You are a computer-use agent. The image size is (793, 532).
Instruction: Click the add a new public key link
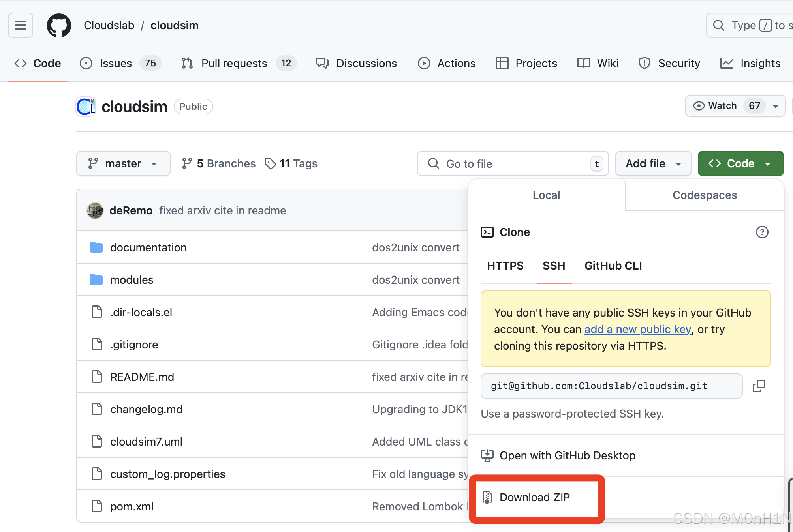pyautogui.click(x=637, y=329)
